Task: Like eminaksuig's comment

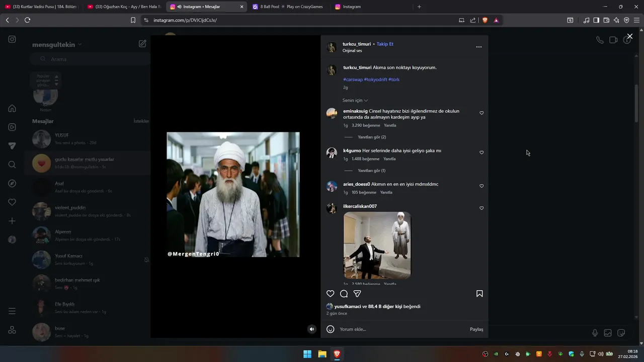Action: pyautogui.click(x=481, y=113)
